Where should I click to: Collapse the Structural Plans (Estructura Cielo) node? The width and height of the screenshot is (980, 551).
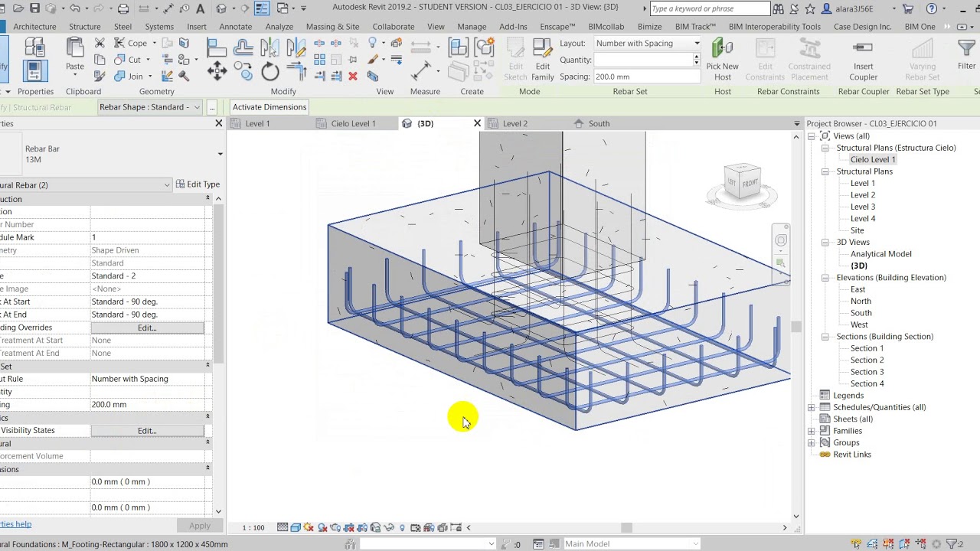[825, 148]
